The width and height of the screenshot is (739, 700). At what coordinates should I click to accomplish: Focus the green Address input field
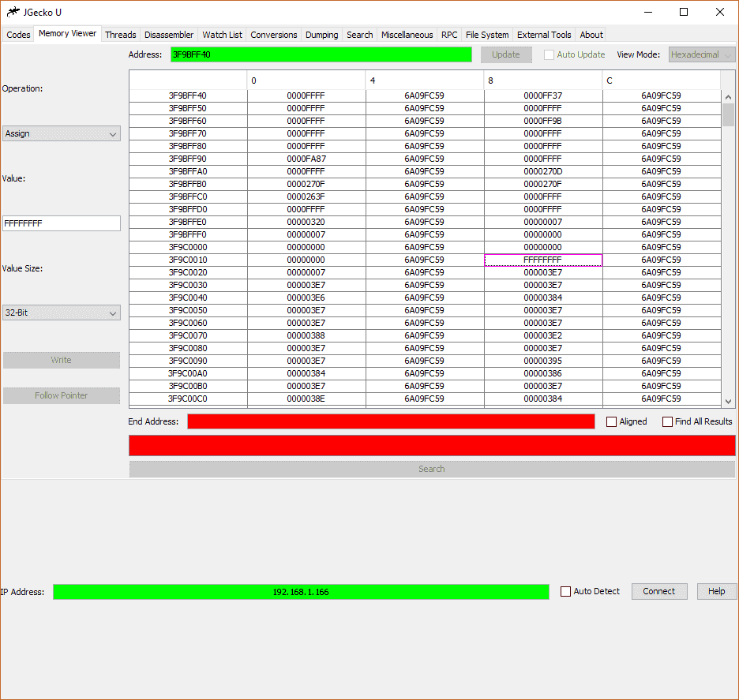coord(321,54)
